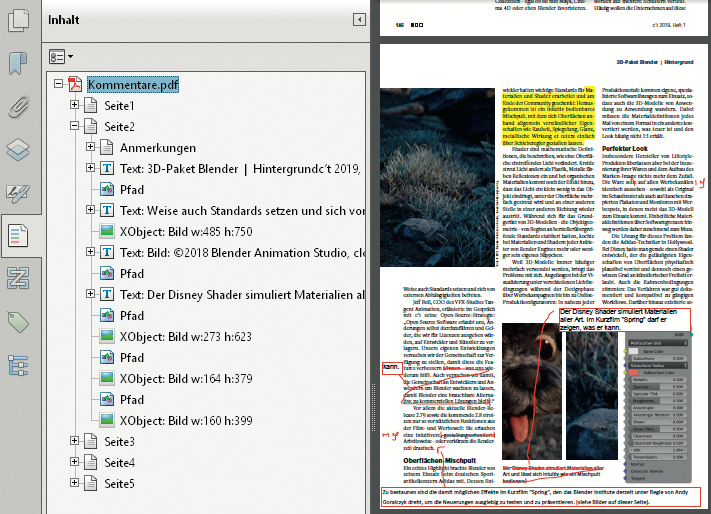The image size is (711, 514).
Task: Expand the Seite1 tree node
Action: point(75,105)
